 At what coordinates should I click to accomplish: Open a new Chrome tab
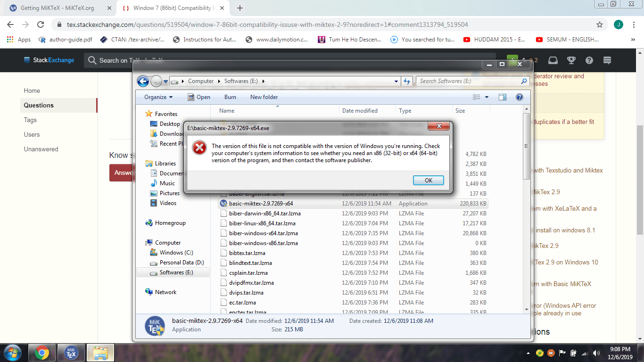tap(240, 8)
